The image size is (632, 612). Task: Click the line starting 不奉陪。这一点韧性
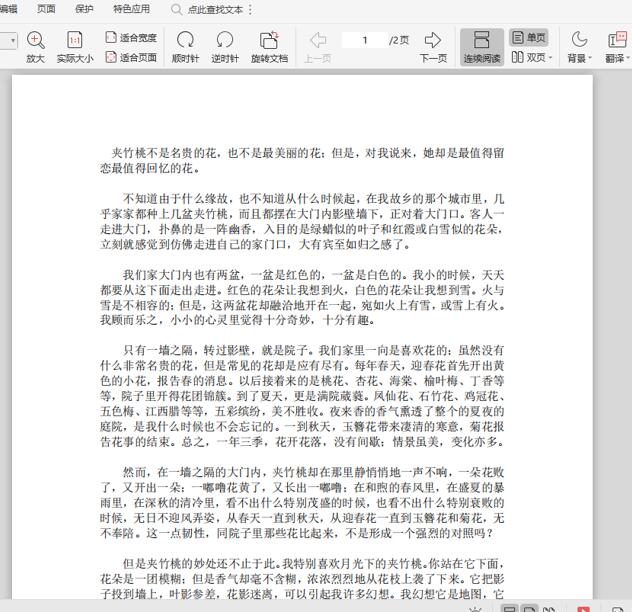coord(297,533)
